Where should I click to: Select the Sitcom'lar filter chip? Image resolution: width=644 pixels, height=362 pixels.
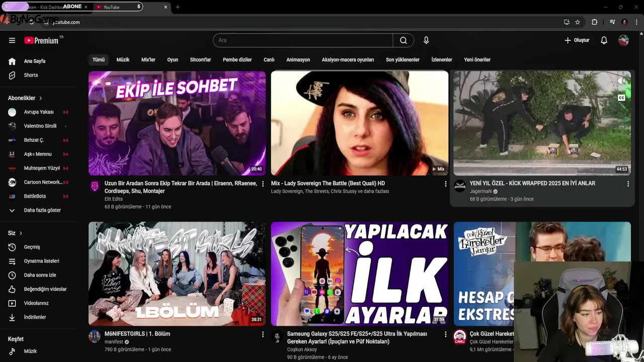[200, 59]
